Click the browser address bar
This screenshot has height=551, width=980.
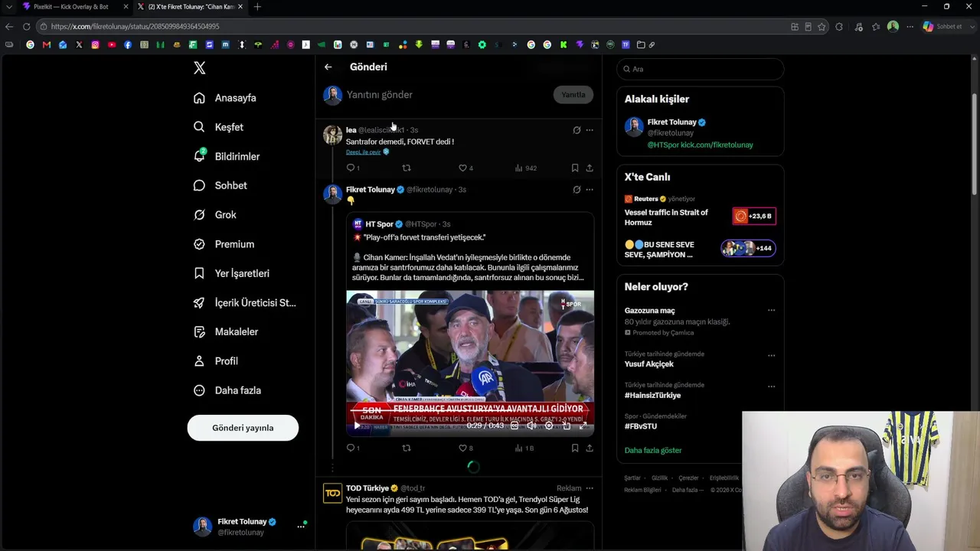[x=413, y=27]
